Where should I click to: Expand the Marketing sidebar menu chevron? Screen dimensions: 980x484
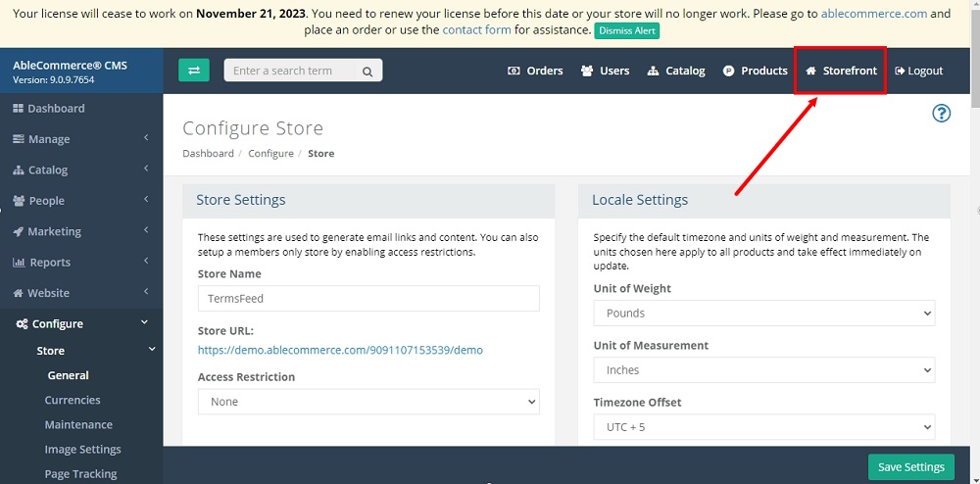(146, 230)
